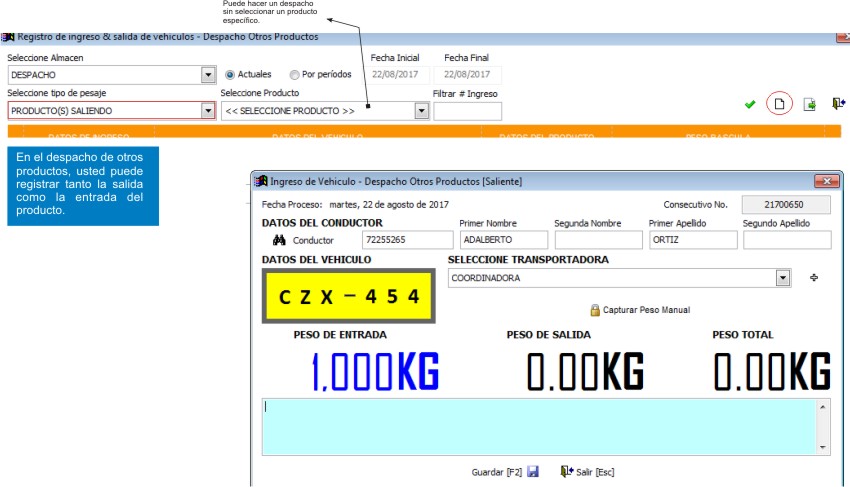Screen dimensions: 850x487
Task: Click Salir [Esc] button
Action: (x=588, y=472)
